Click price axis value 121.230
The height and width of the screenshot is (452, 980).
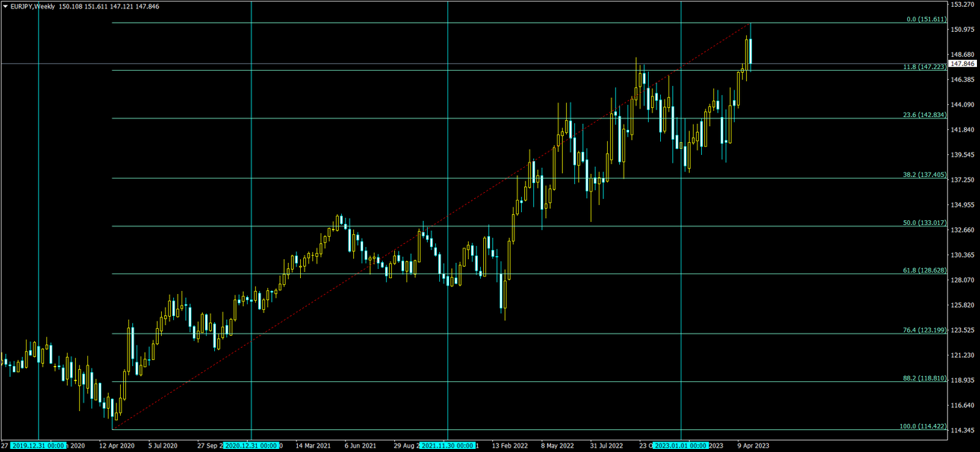click(x=963, y=356)
